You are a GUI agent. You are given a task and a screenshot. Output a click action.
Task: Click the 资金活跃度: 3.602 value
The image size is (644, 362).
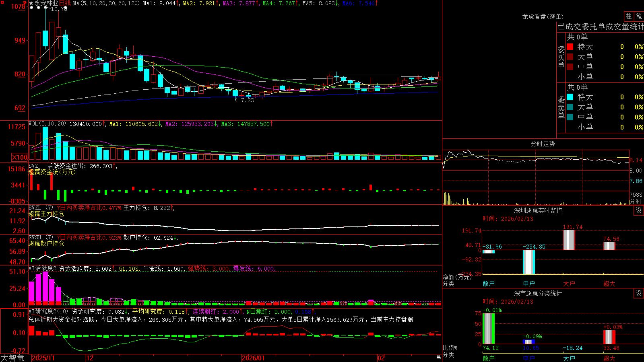coord(85,269)
